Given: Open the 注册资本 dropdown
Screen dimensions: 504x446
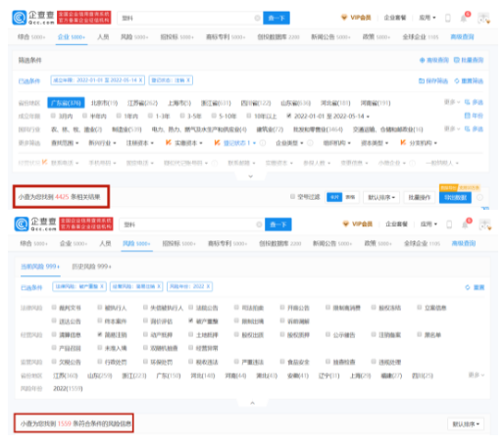Looking at the screenshot, I should tap(140, 143).
